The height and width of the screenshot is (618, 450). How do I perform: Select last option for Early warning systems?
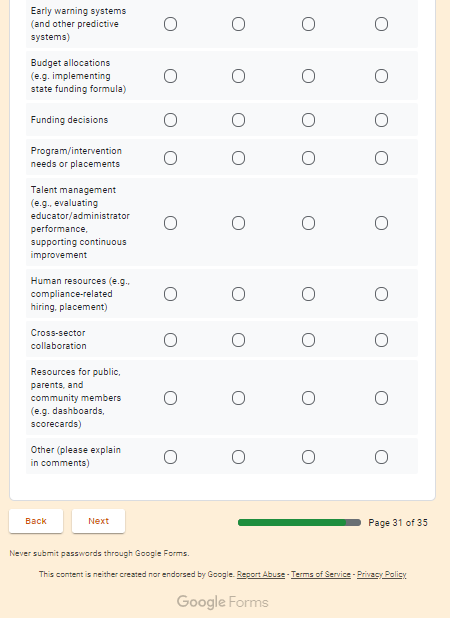click(x=381, y=24)
